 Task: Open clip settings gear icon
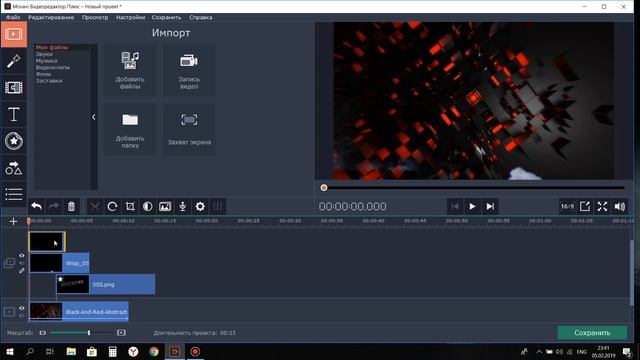(200, 207)
